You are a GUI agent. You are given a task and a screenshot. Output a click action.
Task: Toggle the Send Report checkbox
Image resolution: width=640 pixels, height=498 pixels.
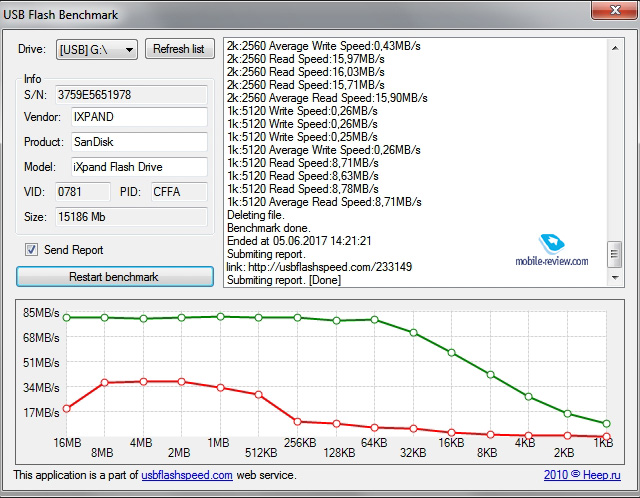pos(31,249)
